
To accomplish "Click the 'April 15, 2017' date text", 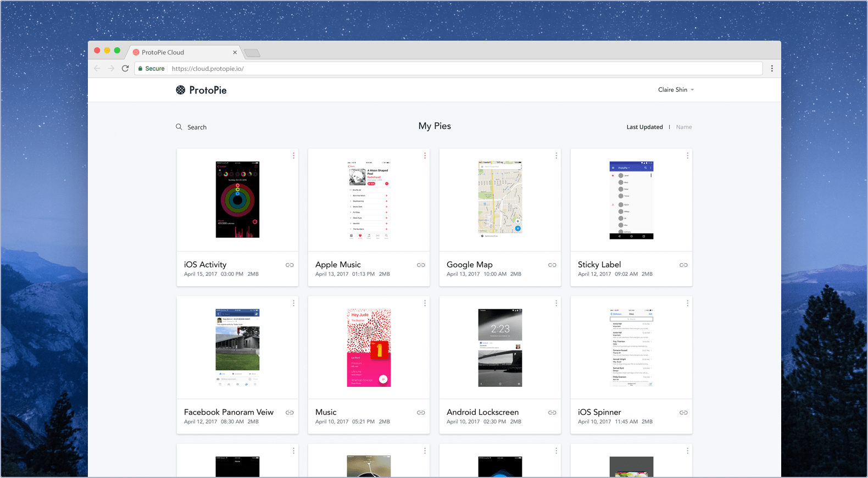I will point(201,274).
